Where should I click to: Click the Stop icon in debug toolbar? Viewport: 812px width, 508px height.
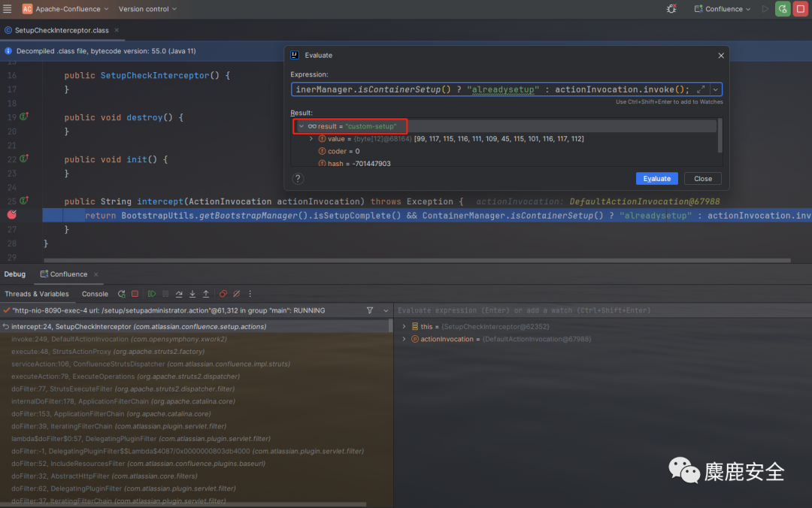[x=135, y=294]
